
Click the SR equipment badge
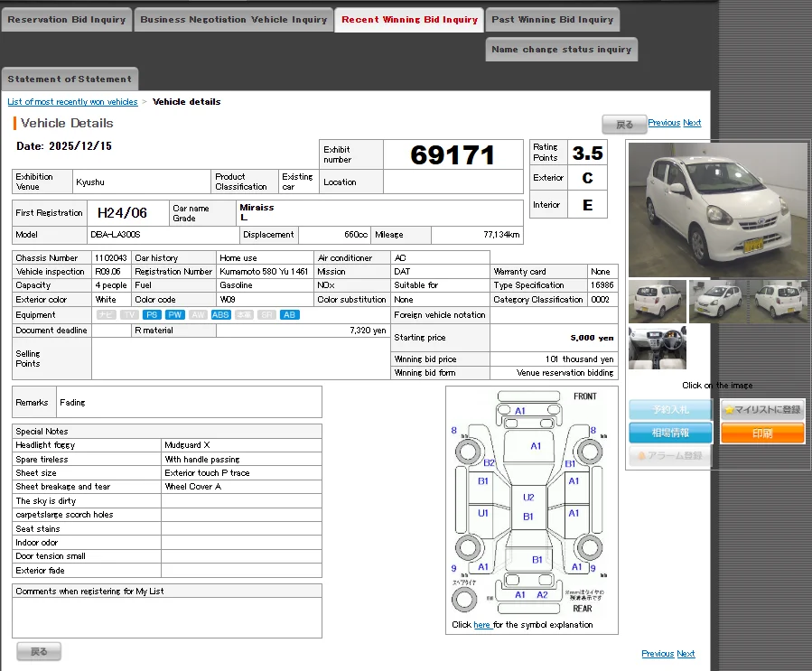coord(266,315)
